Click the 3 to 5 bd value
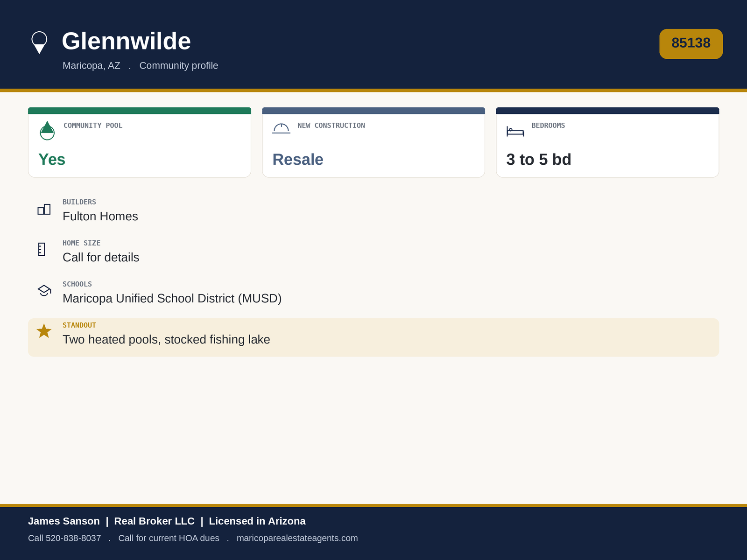This screenshot has height=560, width=747. pyautogui.click(x=539, y=160)
